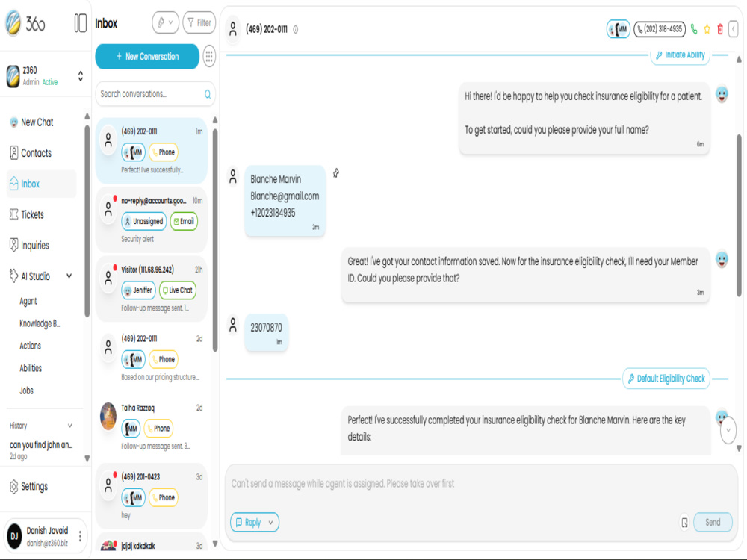
Task: Click the template icon beside Send
Action: point(684,523)
